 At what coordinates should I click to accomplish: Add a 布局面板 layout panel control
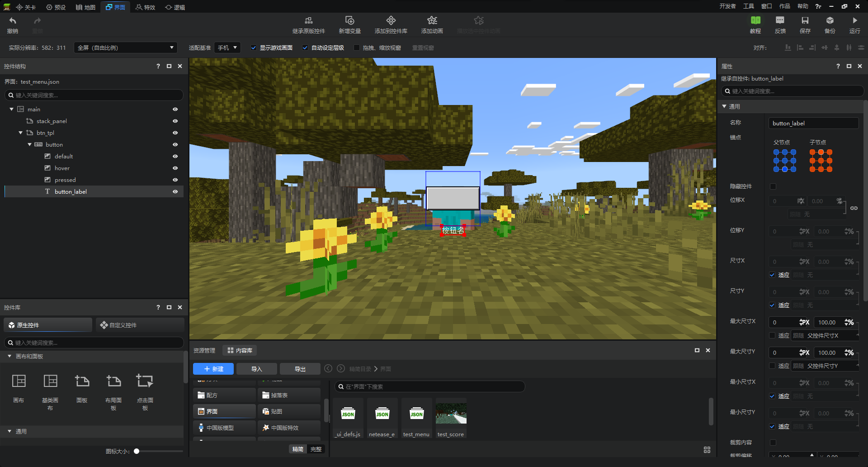113,381
